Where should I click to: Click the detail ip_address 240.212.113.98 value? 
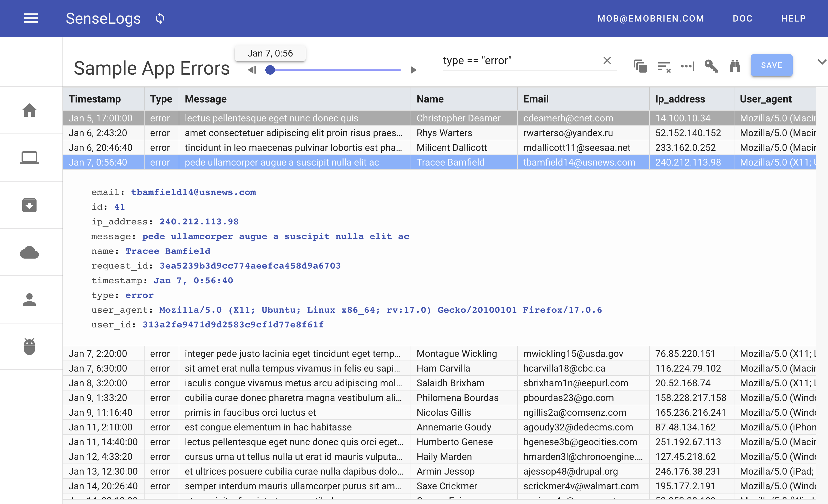point(199,222)
